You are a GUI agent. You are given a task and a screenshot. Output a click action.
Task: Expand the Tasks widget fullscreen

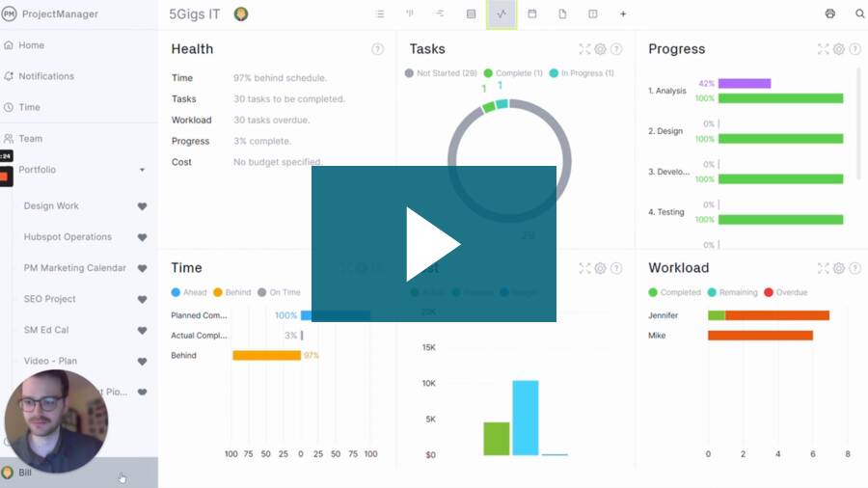(x=584, y=49)
